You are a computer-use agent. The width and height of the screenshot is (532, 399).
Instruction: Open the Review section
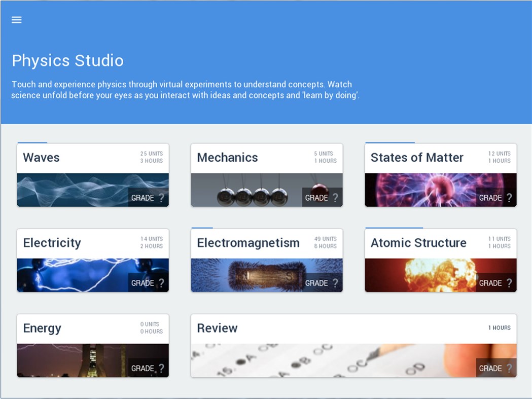353,346
